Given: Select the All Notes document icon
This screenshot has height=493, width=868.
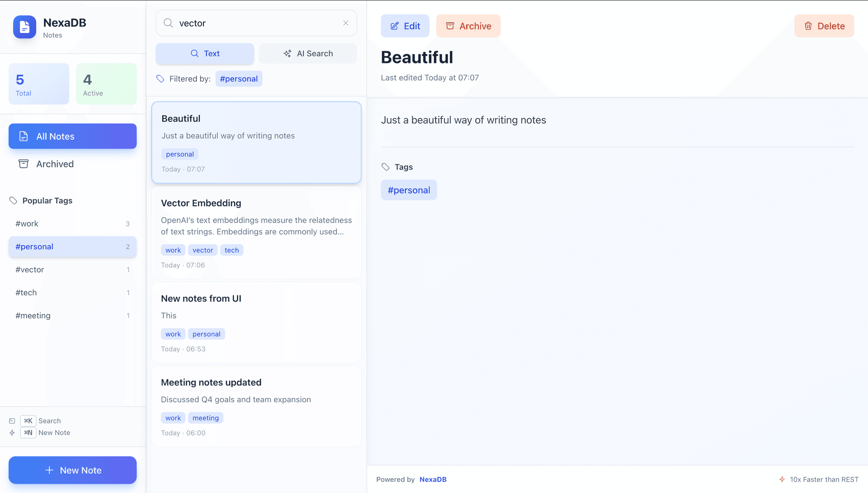Looking at the screenshot, I should [x=24, y=136].
